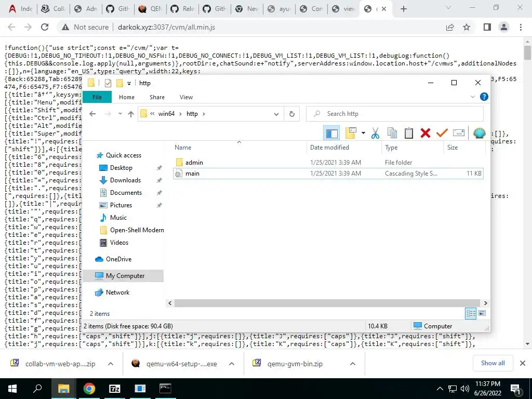The width and height of the screenshot is (532, 399).
Task: Open Documents in the navigation pane
Action: (126, 193)
